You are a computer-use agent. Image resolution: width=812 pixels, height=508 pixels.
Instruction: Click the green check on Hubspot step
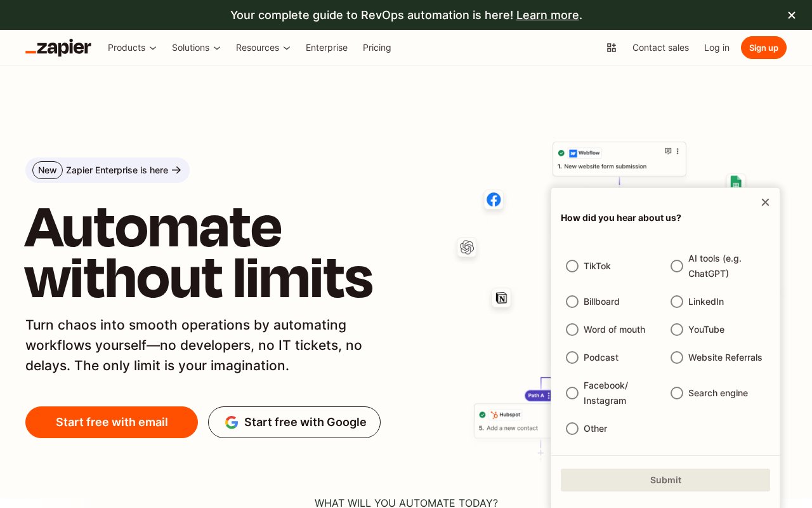tap(482, 415)
